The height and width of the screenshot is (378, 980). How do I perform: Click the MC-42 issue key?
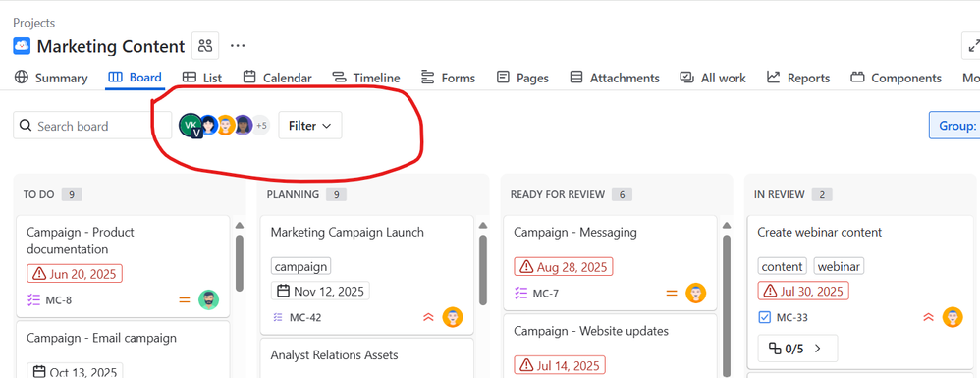click(x=305, y=317)
